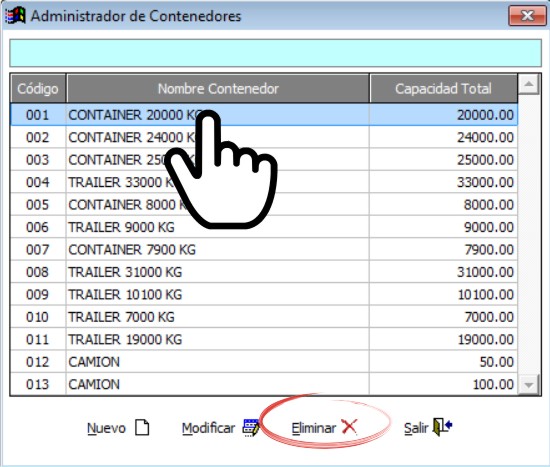Select row 007 CONTAINER 7900 KG
Screen dimensions: 550x467
[x=264, y=249]
